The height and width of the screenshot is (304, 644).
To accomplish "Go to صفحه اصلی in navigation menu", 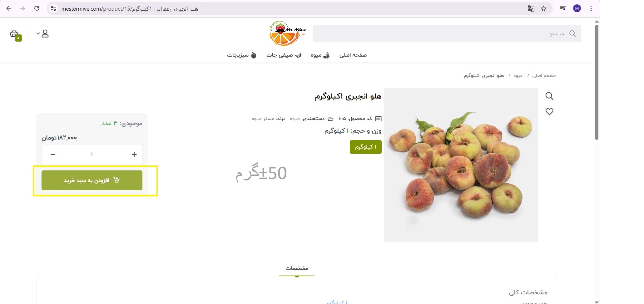I will tap(353, 55).
